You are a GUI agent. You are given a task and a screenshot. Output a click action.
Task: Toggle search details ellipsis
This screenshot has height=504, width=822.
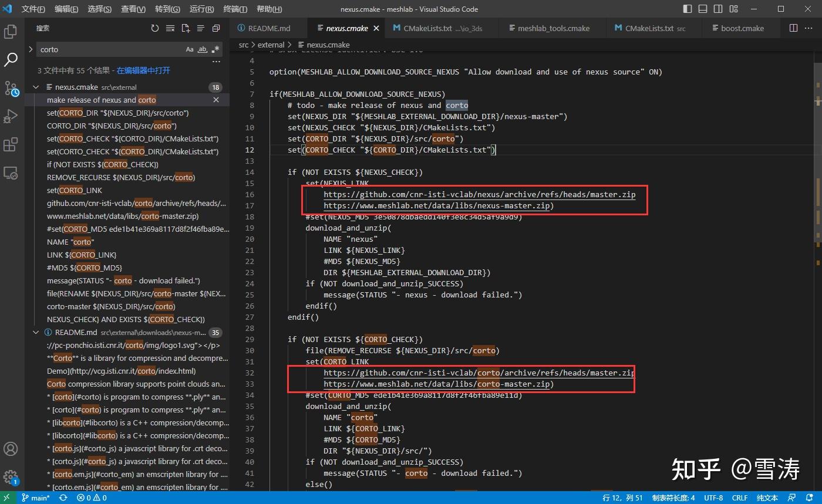click(x=216, y=62)
